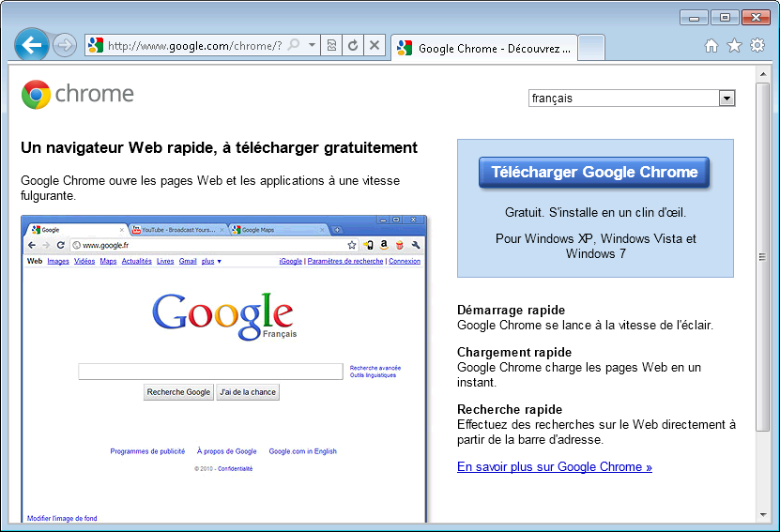Click the Pour Windows XP, Windows Vista text
This screenshot has height=532, width=780.
(595, 246)
